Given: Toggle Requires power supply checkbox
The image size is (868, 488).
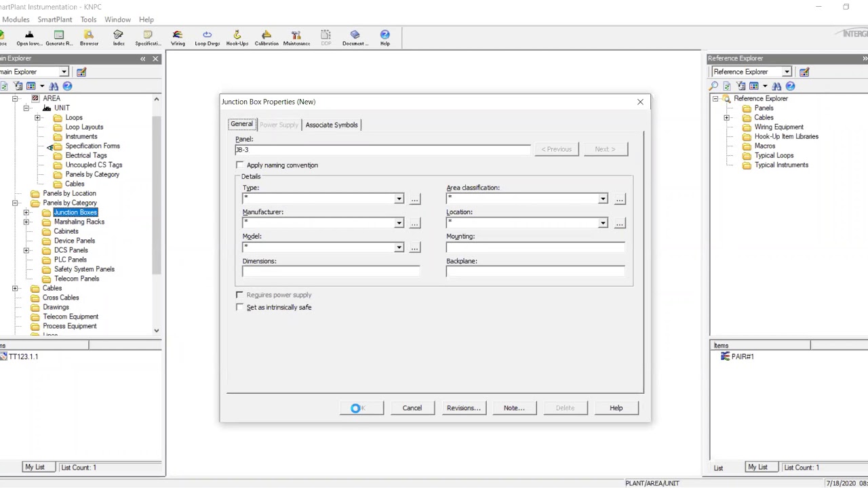Looking at the screenshot, I should click(x=239, y=295).
